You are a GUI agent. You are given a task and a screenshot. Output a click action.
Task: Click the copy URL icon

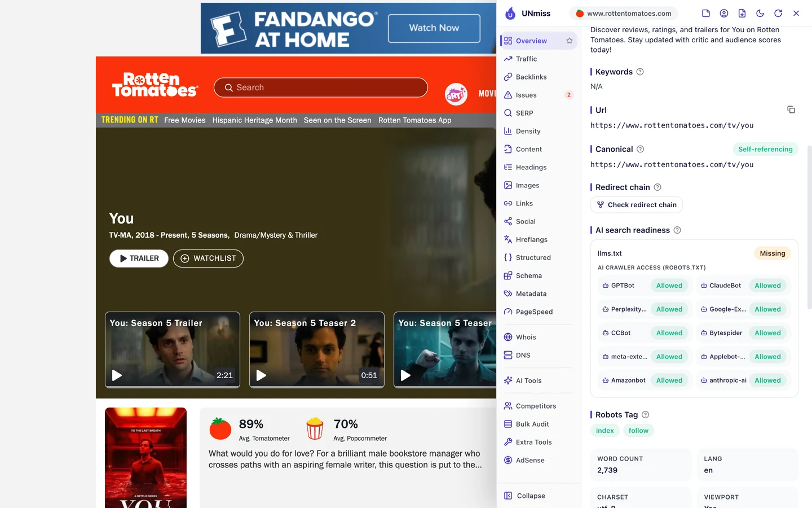tap(791, 110)
